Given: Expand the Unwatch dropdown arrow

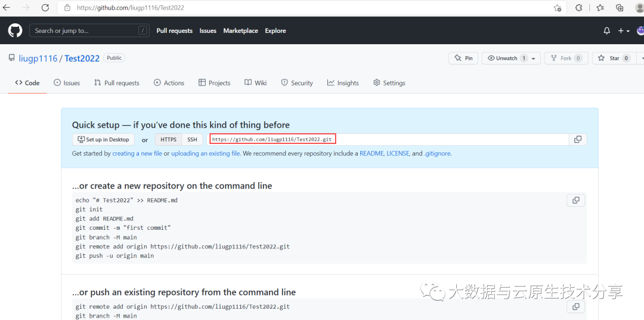Looking at the screenshot, I should (533, 59).
